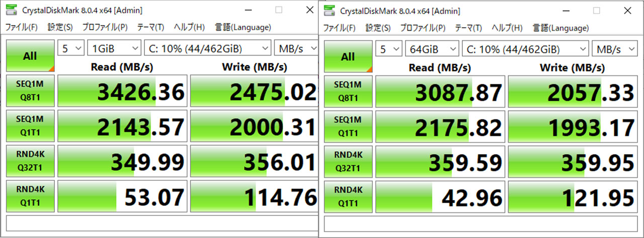Click the 2057.33 write result
This screenshot has height=238, width=644.
(573, 92)
